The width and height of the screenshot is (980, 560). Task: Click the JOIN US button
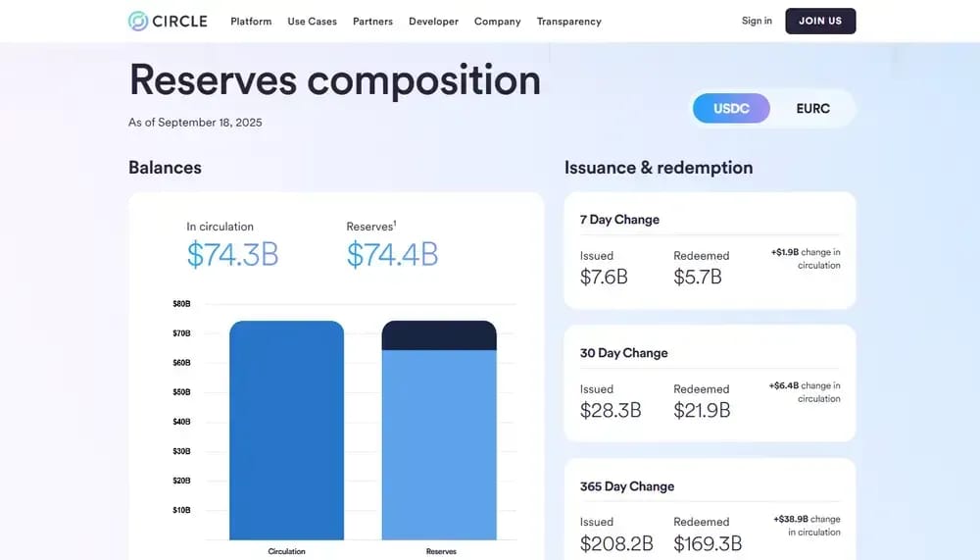click(x=820, y=21)
